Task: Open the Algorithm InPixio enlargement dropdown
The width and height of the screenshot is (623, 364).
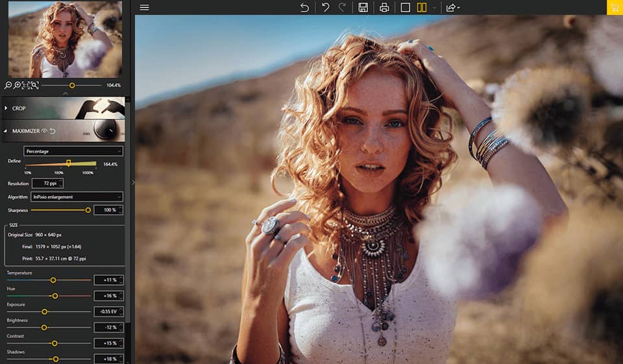Action: 77,197
